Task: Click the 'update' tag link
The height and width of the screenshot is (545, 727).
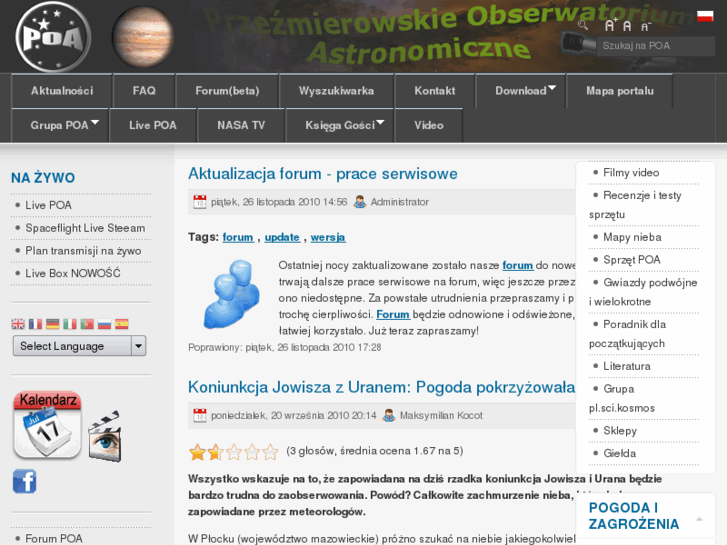Action: [x=282, y=237]
